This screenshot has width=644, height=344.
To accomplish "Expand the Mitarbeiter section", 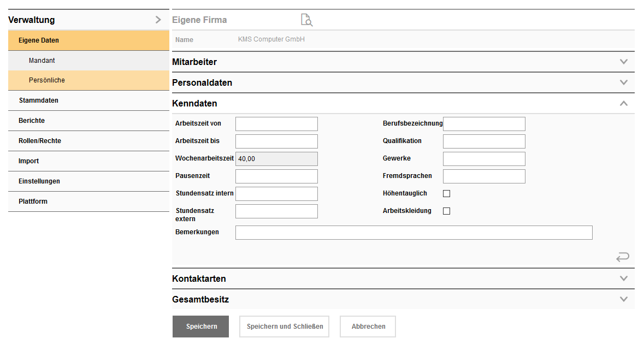I will click(x=623, y=62).
